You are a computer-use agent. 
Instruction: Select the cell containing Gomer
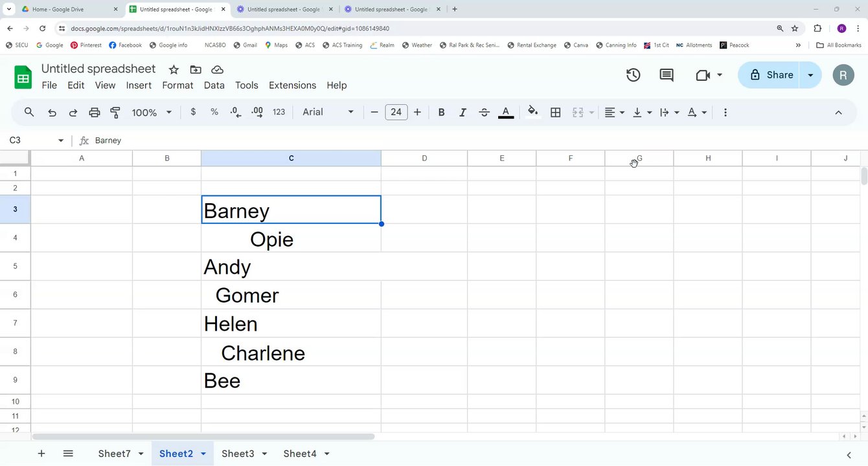[x=291, y=295]
